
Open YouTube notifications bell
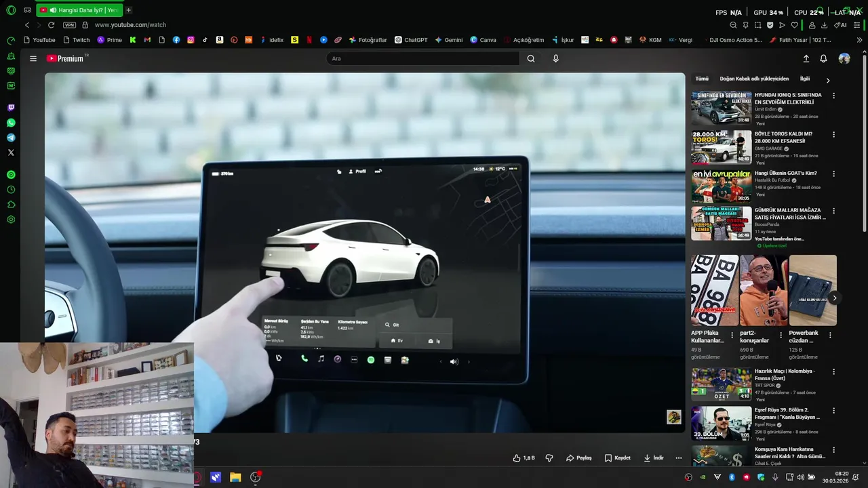823,59
